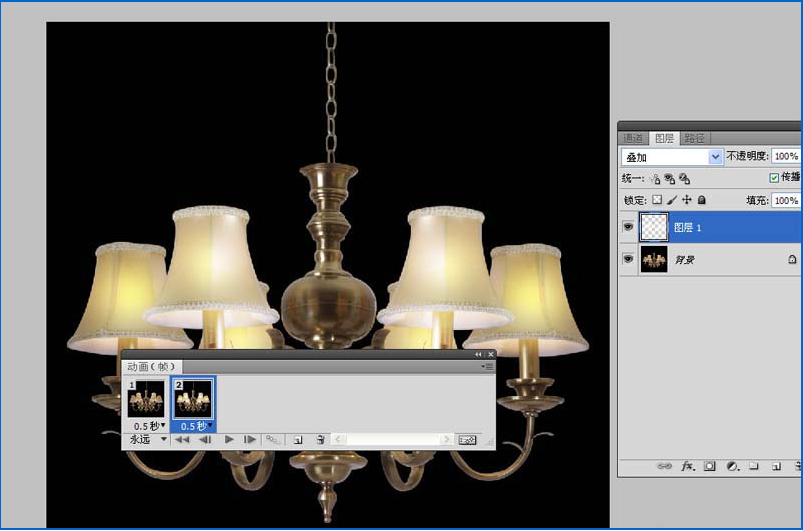Click animation panel scrollbar left arrow
803x531 pixels.
337,439
